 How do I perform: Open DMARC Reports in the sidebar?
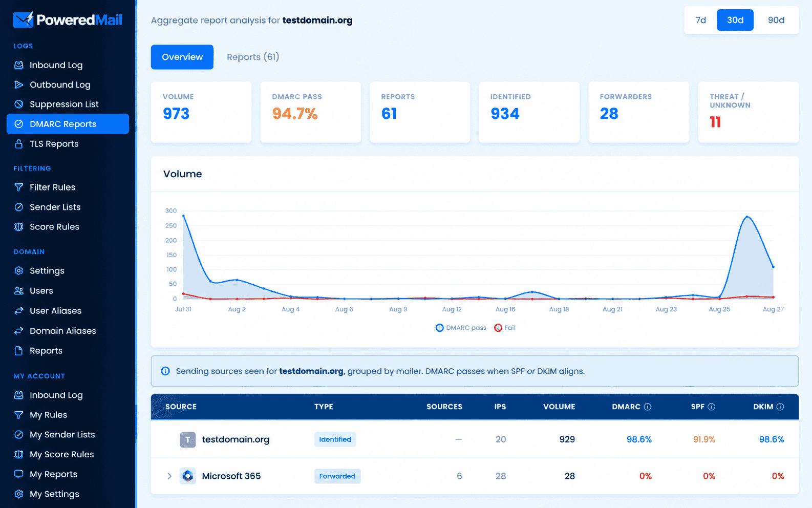point(68,124)
